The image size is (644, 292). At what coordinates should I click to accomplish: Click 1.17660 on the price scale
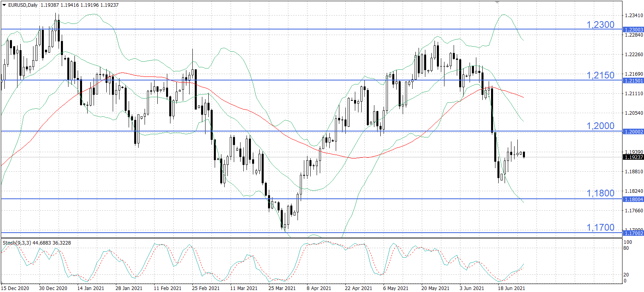click(x=634, y=211)
